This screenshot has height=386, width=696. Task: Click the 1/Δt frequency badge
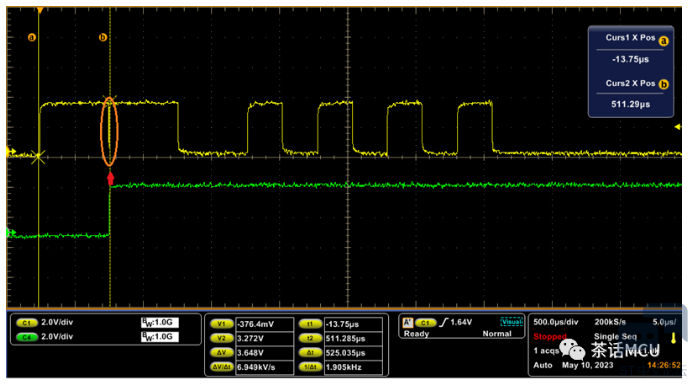pos(310,367)
